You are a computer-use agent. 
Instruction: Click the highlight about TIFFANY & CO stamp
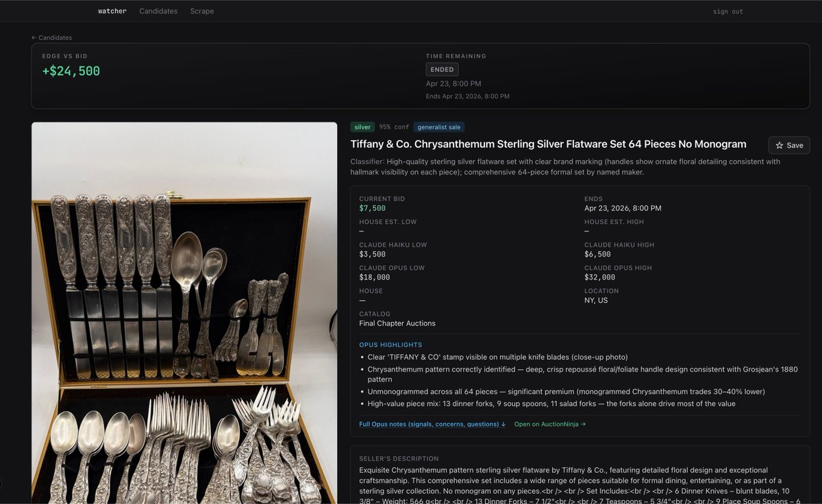pos(497,357)
